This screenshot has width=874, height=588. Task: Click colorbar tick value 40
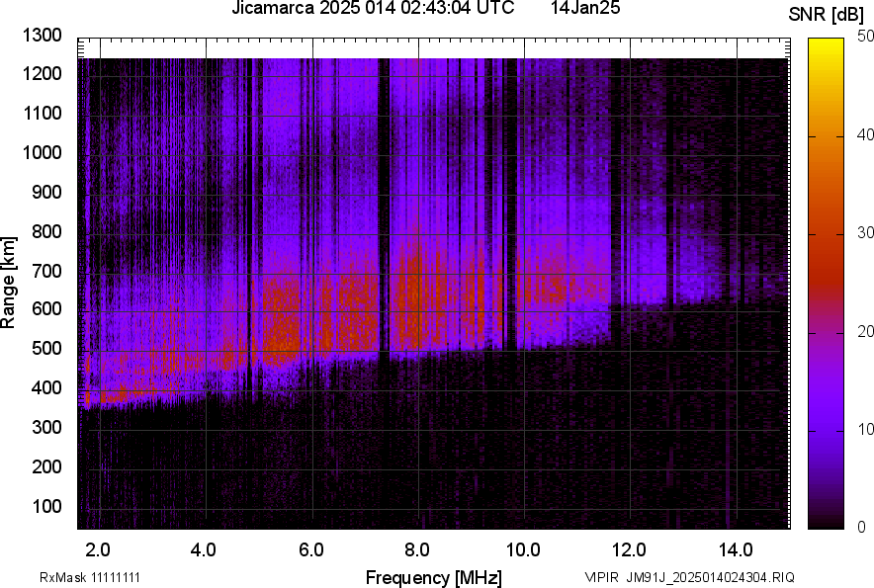coord(866,134)
